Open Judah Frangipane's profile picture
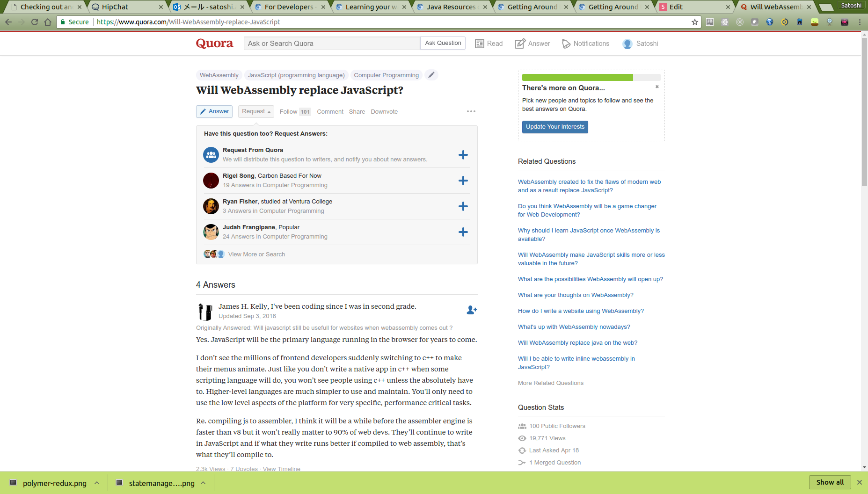Screen dimensions: 868x494 pos(211,232)
